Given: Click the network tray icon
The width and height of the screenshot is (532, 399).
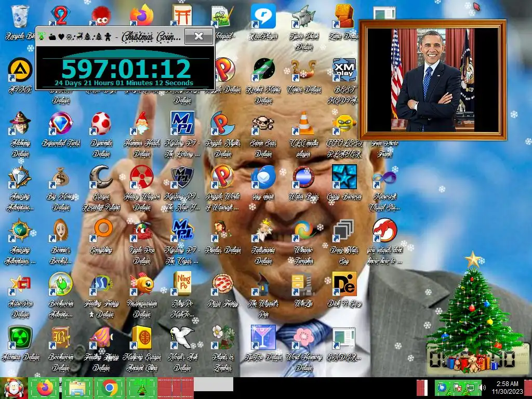Looking at the screenshot, I should click(470, 388).
